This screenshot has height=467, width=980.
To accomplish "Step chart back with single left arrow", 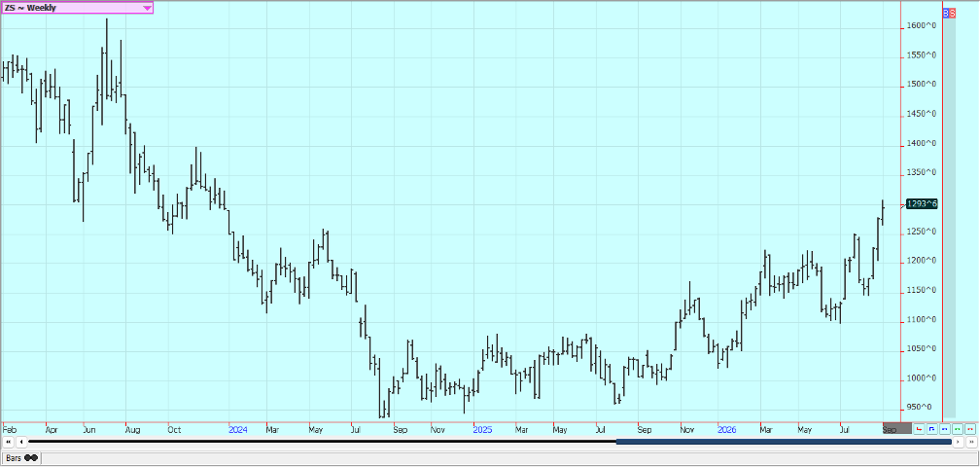I will pyautogui.click(x=21, y=442).
